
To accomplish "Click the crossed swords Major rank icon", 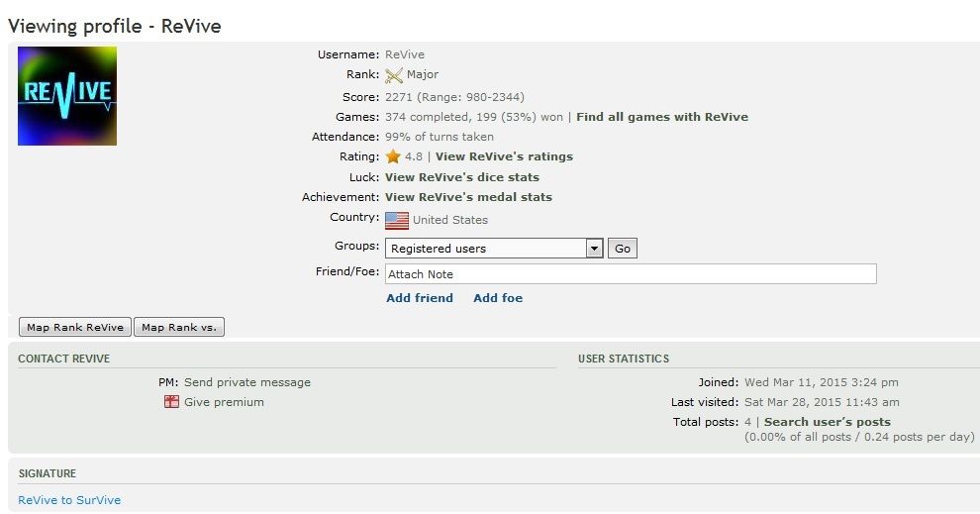I will coord(394,75).
